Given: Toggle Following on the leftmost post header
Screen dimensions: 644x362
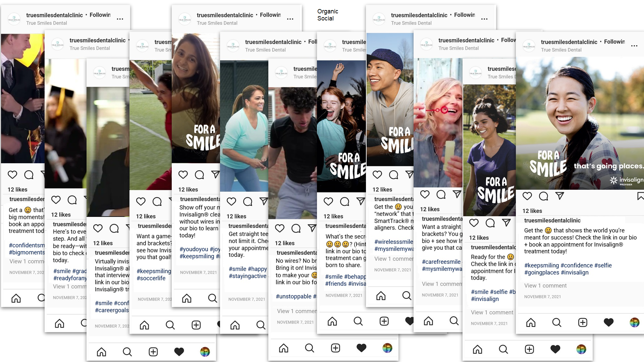Looking at the screenshot, I should point(100,15).
